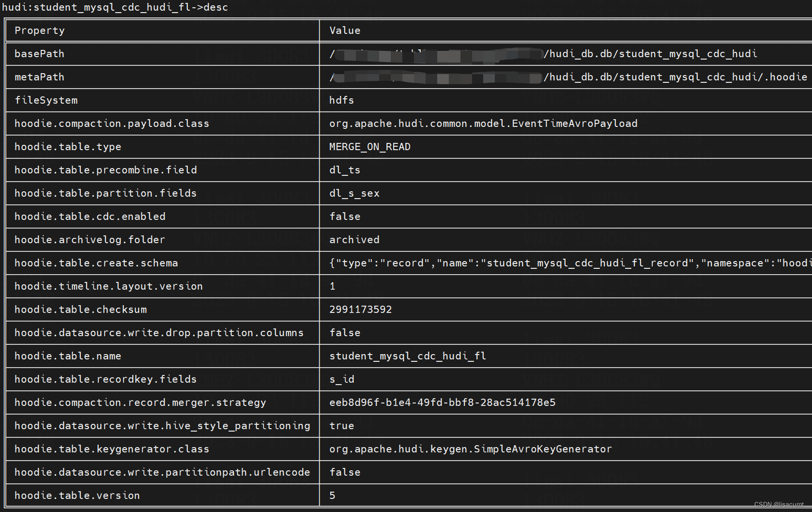Select the MERGE_ON_READ value

point(370,147)
